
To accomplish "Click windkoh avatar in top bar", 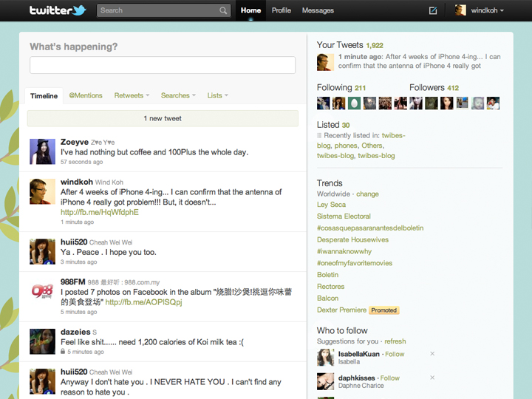I will point(460,10).
